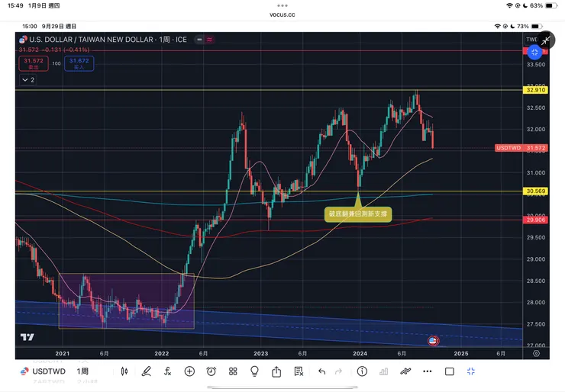Tap the 15:49 clock in status bar
This screenshot has height=392, width=565.
point(15,5)
